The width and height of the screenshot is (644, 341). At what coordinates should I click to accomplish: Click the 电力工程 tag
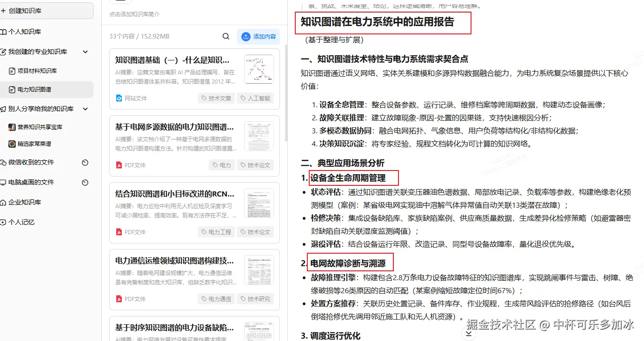(x=216, y=232)
